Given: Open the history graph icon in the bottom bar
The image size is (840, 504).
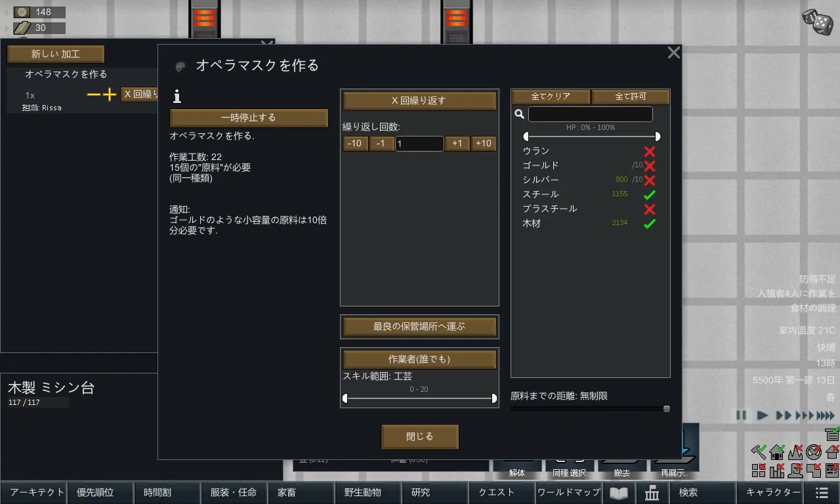Looking at the screenshot, I should pyautogui.click(x=652, y=493).
